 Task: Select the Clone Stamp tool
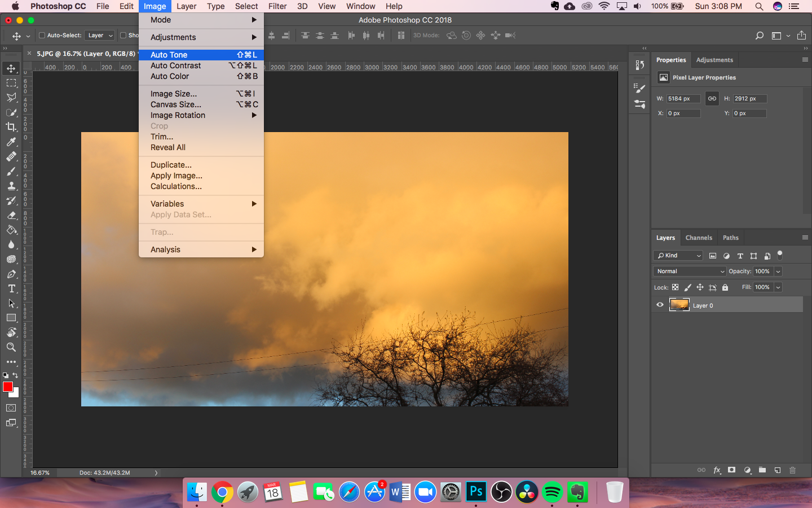(x=11, y=186)
